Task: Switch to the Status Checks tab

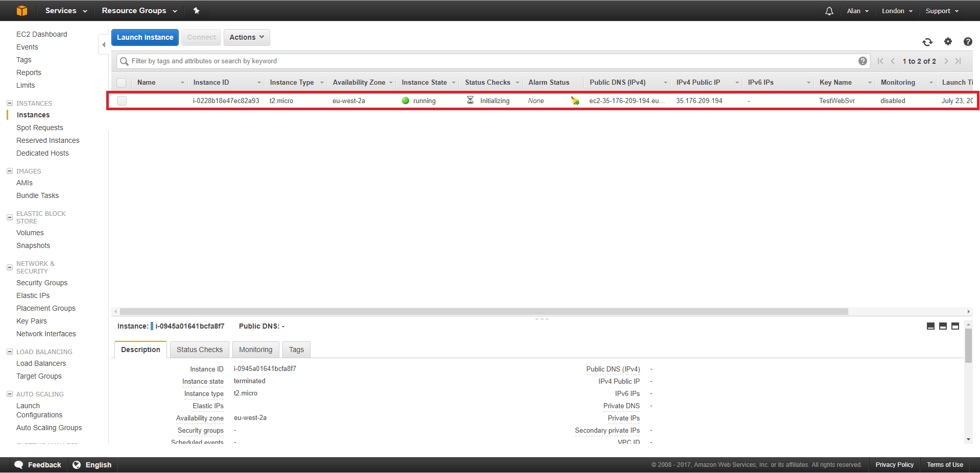Action: tap(200, 350)
